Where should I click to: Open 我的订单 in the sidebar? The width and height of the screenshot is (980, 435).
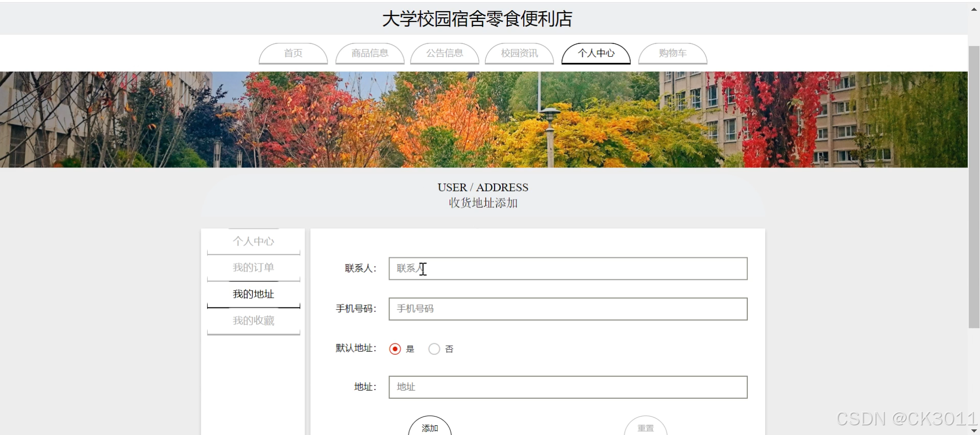[x=254, y=268]
